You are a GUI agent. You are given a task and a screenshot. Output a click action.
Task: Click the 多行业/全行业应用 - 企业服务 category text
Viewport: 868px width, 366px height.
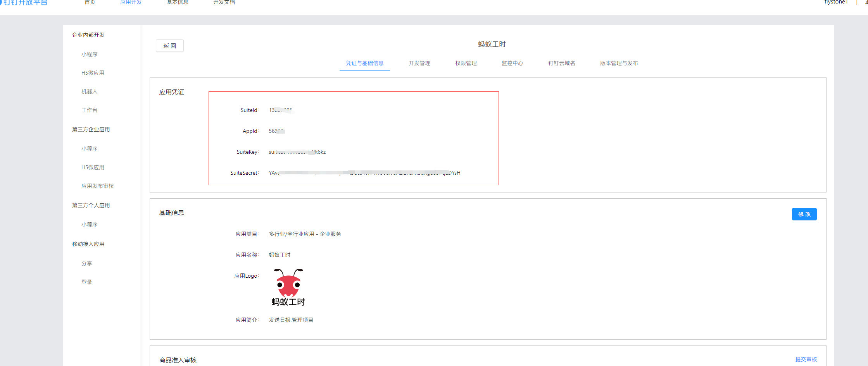305,234
